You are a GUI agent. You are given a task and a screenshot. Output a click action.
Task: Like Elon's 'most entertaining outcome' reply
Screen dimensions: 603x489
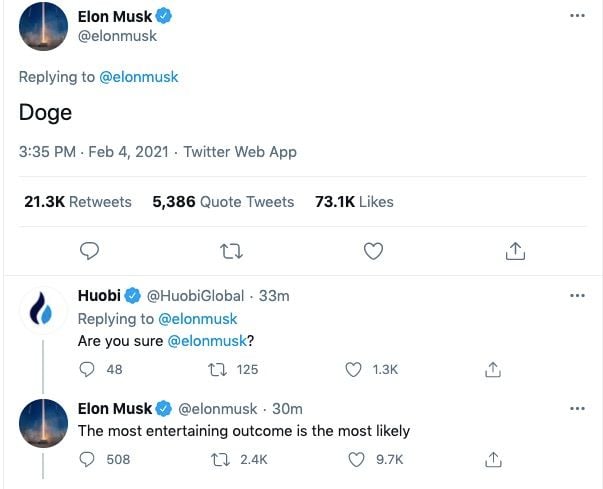click(x=353, y=459)
